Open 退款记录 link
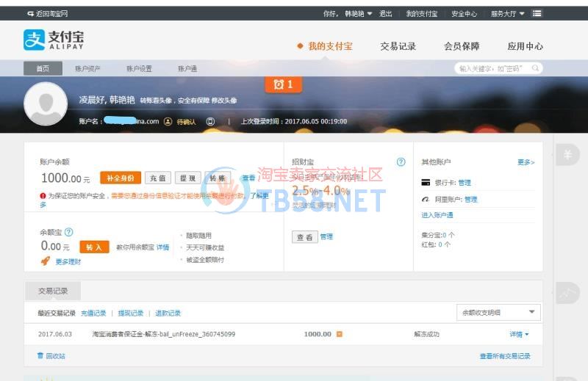 click(168, 313)
